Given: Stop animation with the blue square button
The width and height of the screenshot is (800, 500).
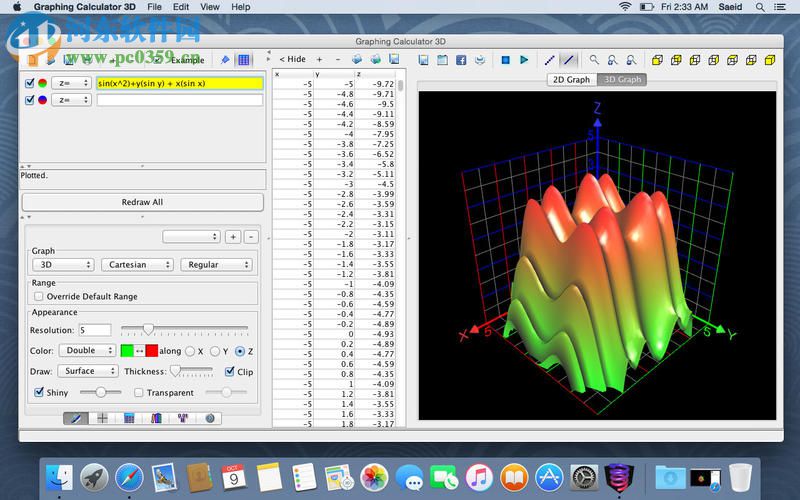Looking at the screenshot, I should [506, 60].
